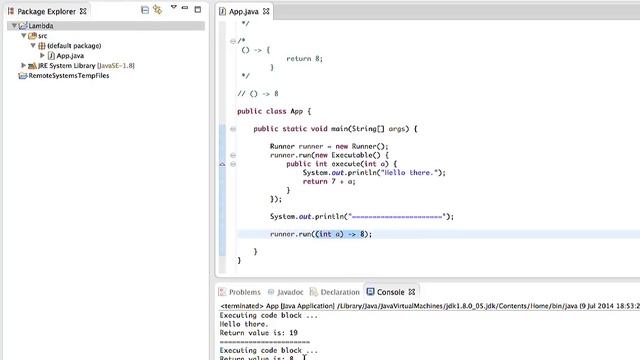Click the src source folder icon
Image resolution: width=640 pixels, height=360 pixels.
(x=32, y=36)
